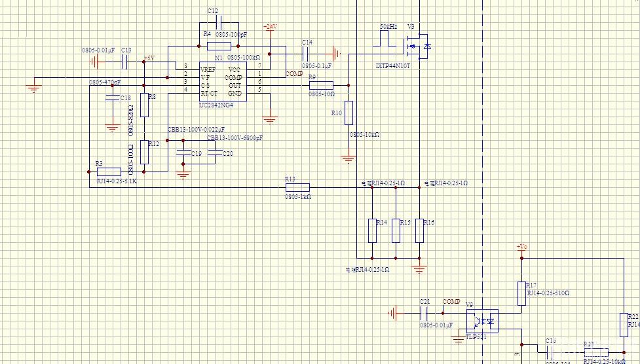Click the ground symbol below N1 GND pin

(269, 120)
